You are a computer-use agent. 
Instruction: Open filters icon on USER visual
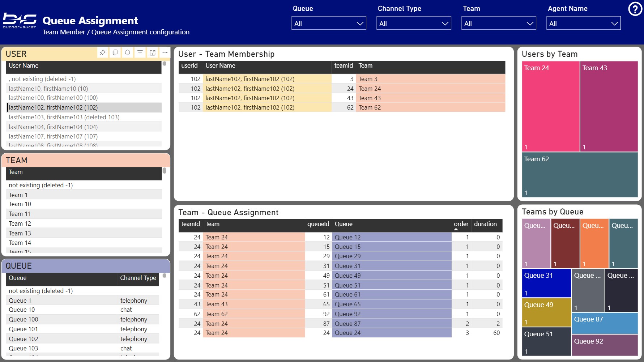140,52
